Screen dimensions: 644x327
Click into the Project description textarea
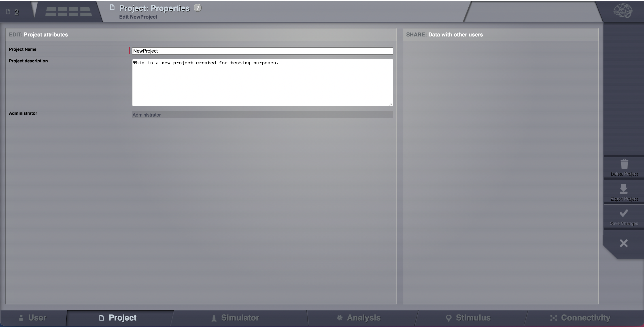click(x=263, y=83)
